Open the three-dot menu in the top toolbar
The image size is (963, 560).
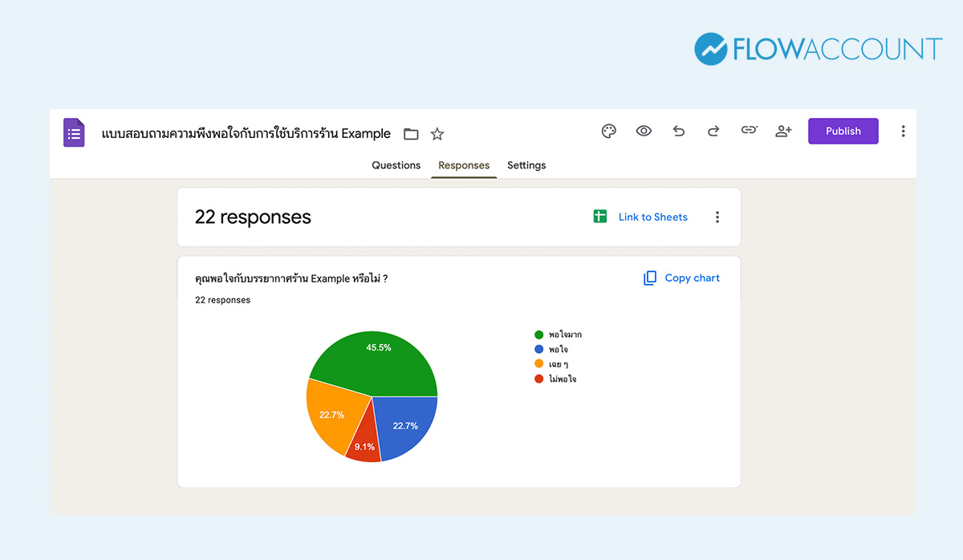tap(902, 131)
